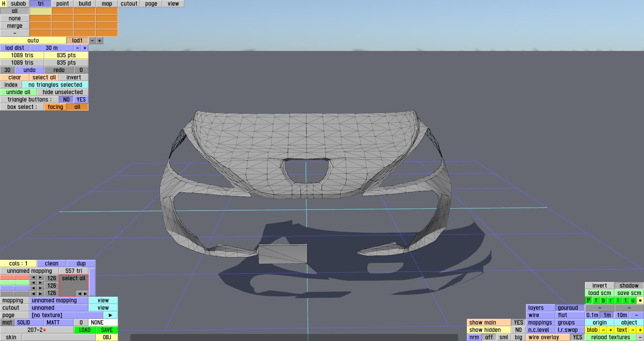Screen dimensions: 644x341
Task: Click hide unselected
Action: [63, 92]
